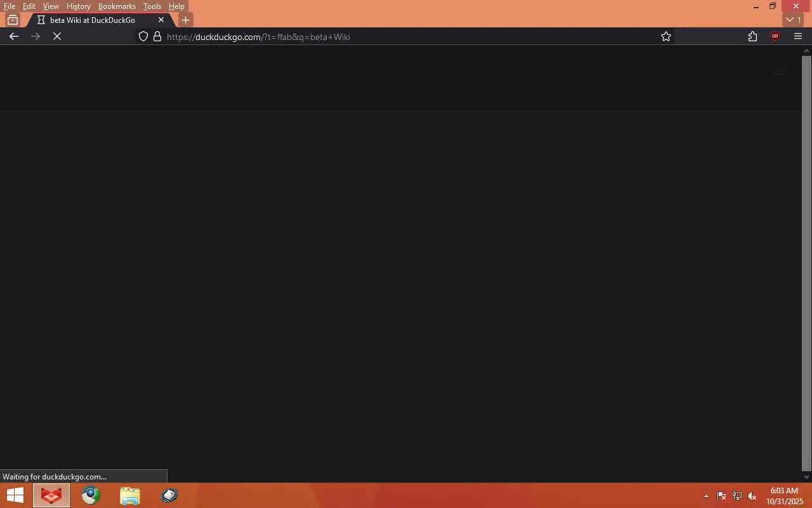
Task: Go back to the previous page
Action: 14,37
